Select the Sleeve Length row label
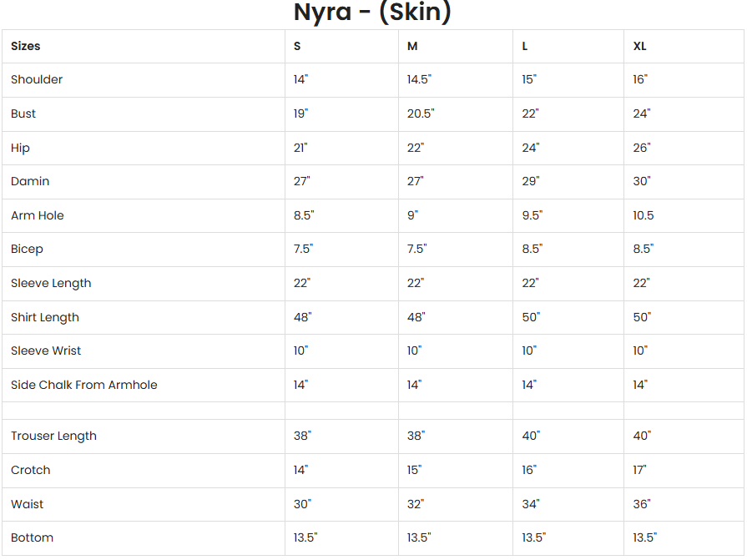The height and width of the screenshot is (560, 747). coord(51,283)
